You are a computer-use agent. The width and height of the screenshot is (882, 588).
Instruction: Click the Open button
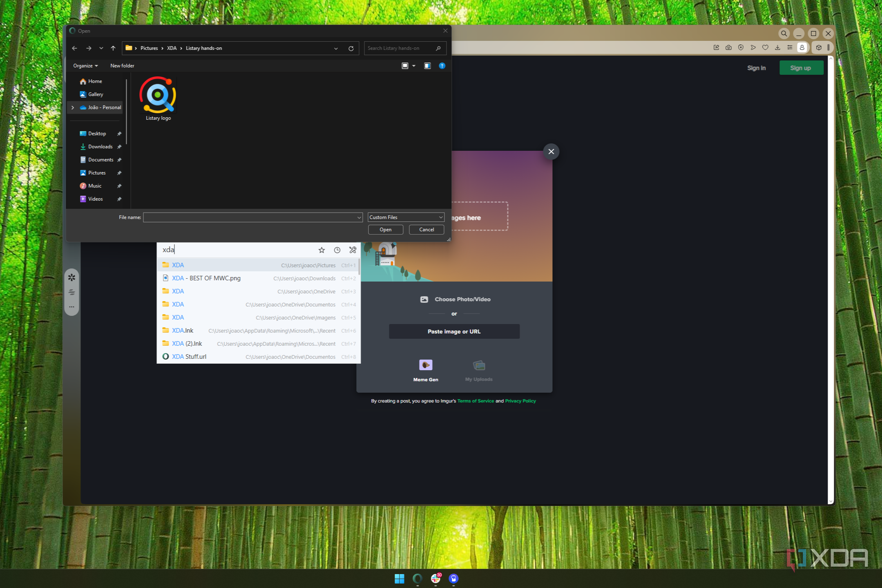385,230
